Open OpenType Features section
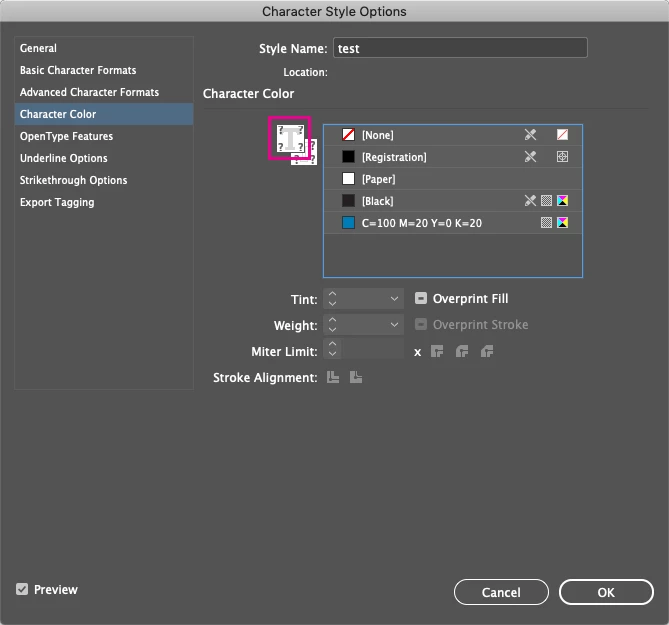Screen dimensions: 669x625 coord(104,136)
